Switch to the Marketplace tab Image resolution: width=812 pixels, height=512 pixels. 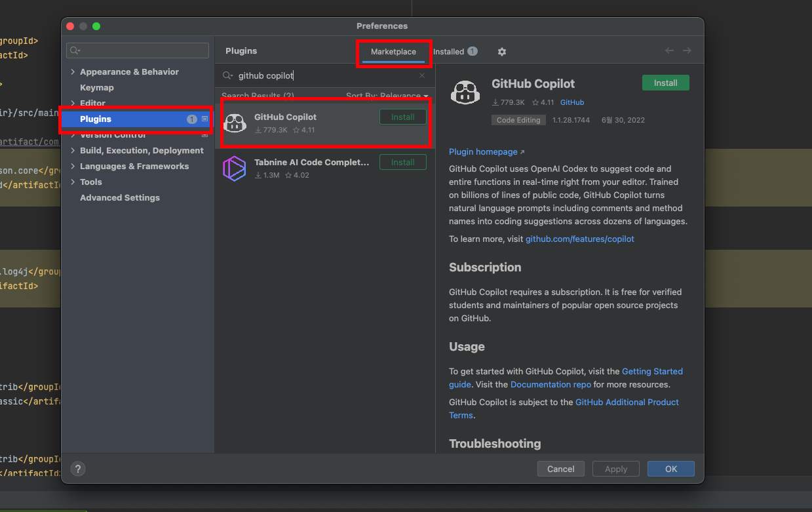(393, 52)
